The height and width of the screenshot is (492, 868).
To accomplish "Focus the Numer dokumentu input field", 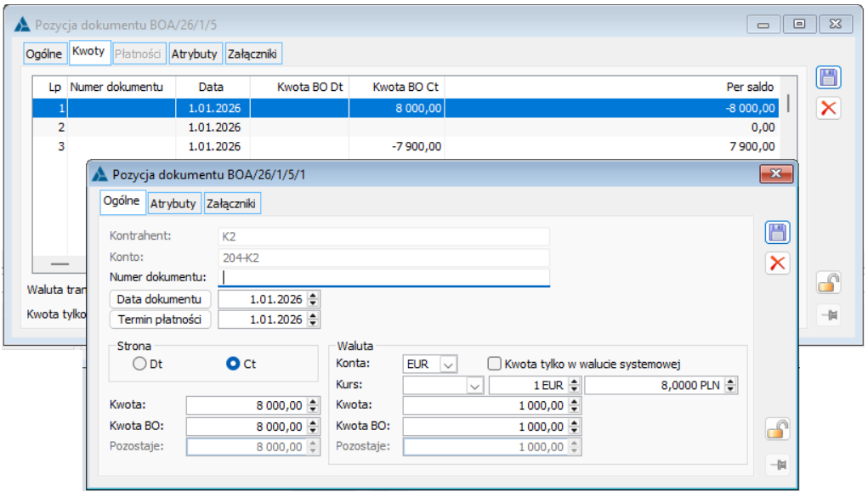I will [383, 277].
